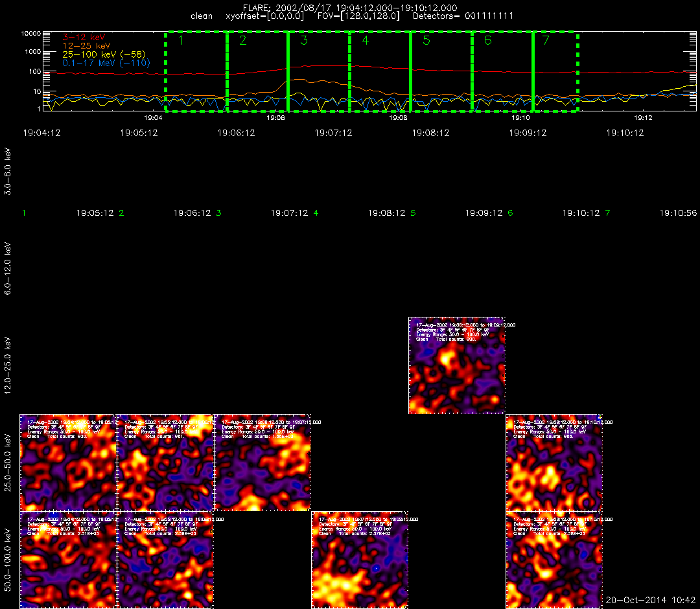700x609 pixels.
Task: Click the 19:04 tick label on plot axis
Action: (153, 118)
